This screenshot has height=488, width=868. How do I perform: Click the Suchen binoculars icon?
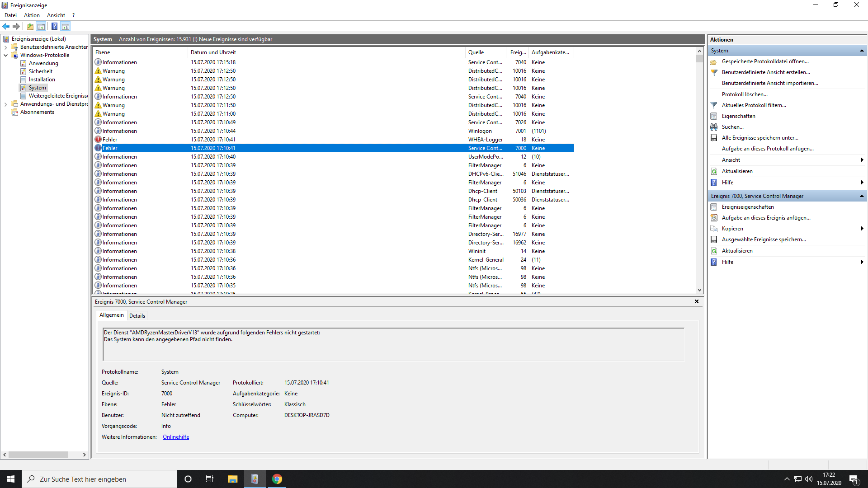point(714,127)
